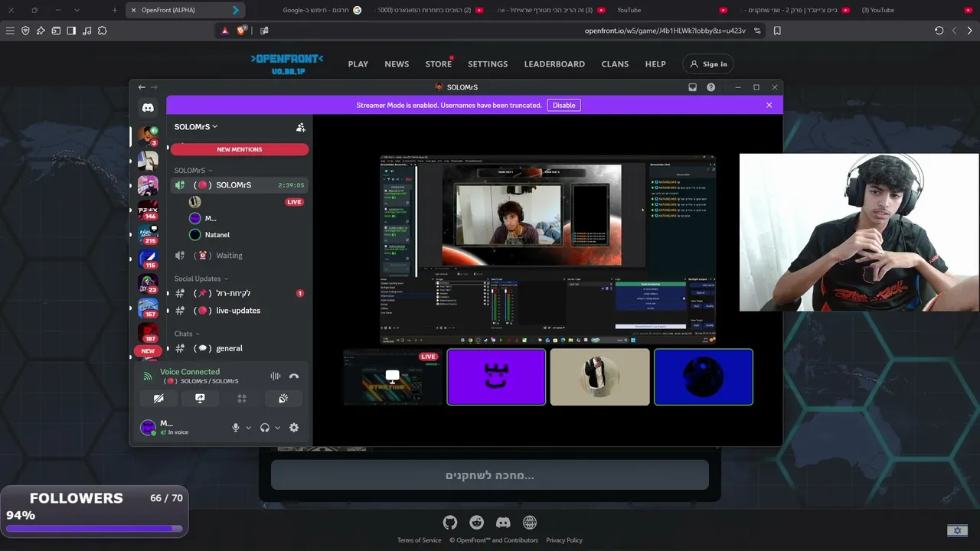Switch to the Google search browser tab
This screenshot has height=551, width=980.
322,10
